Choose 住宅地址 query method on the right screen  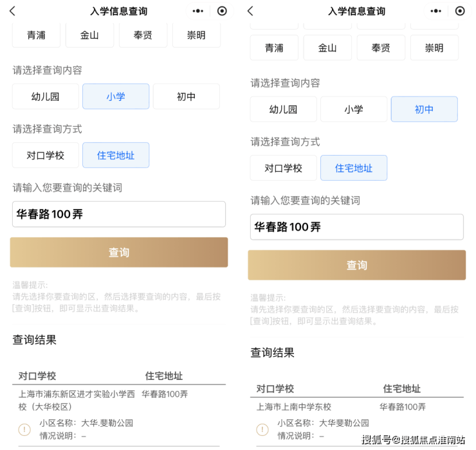click(x=354, y=168)
